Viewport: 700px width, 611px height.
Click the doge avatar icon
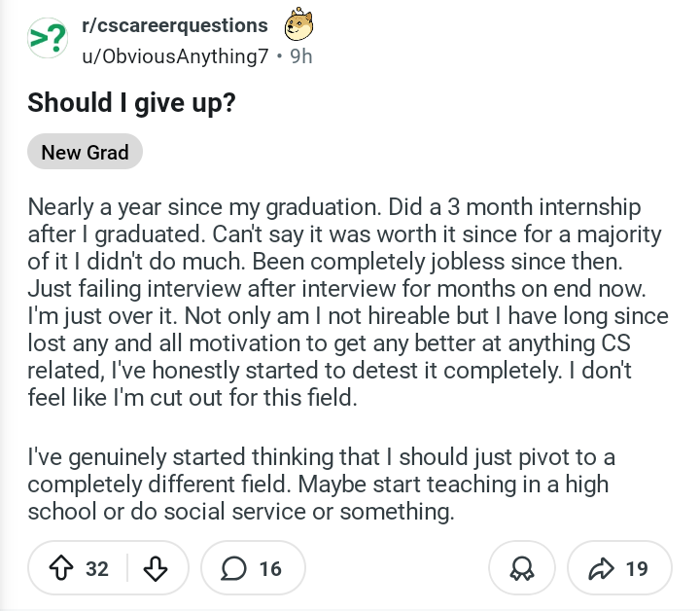[x=298, y=26]
